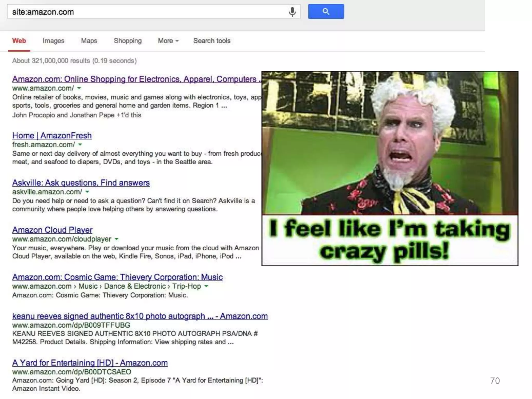The width and height of the screenshot is (532, 399).
Task: Open the Maps tab
Action: 89,41
